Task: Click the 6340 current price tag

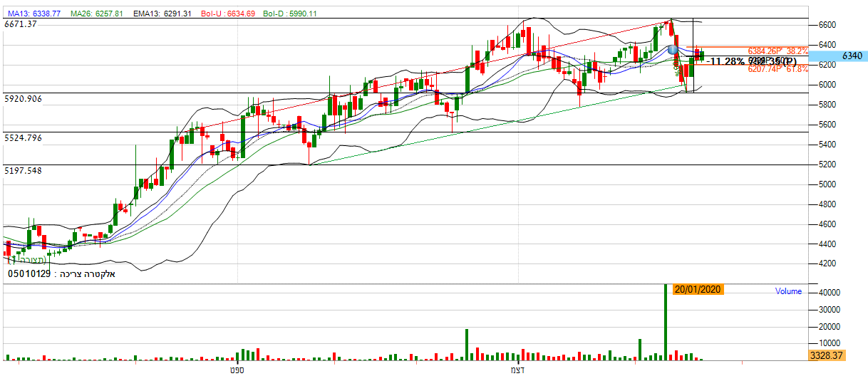Action: tap(852, 56)
